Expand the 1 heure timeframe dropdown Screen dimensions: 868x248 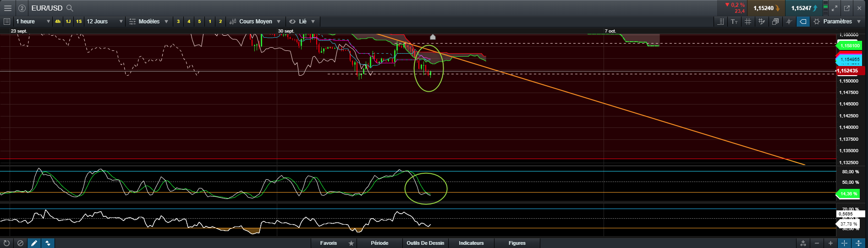[33, 22]
